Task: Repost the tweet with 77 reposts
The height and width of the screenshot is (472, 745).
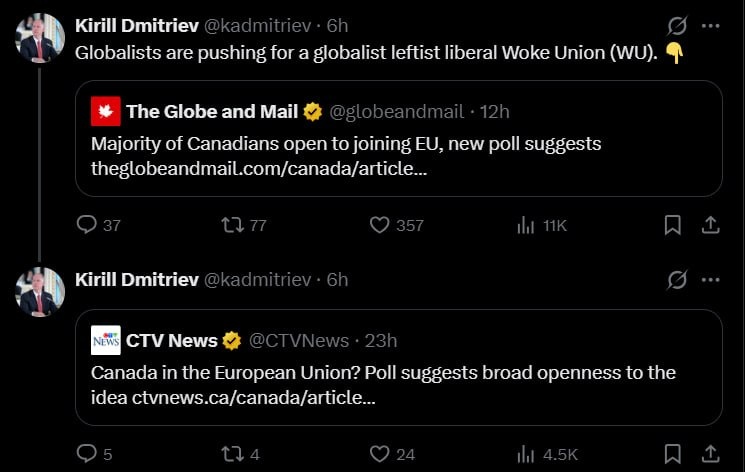Action: [x=232, y=225]
